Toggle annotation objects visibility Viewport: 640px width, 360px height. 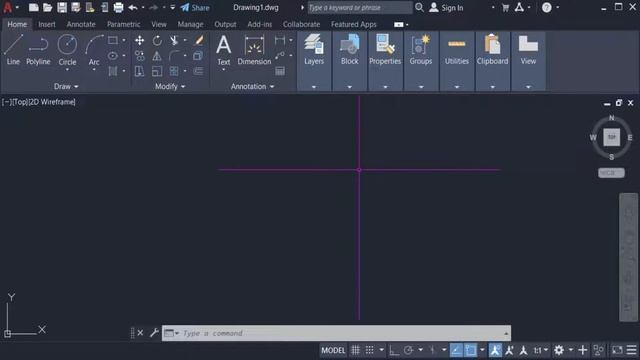coord(495,350)
